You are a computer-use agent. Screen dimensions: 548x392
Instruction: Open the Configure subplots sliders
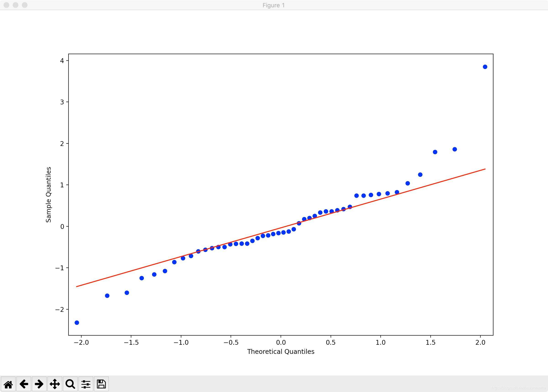click(86, 384)
